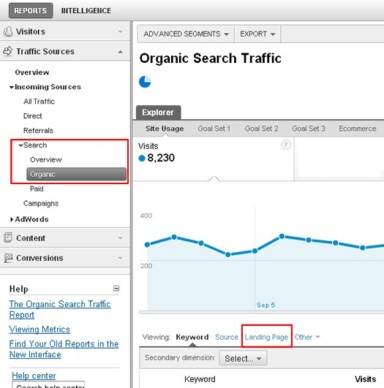Viewport: 384px width, 388px height.
Task: Click the Help panel heading
Action: tap(19, 289)
